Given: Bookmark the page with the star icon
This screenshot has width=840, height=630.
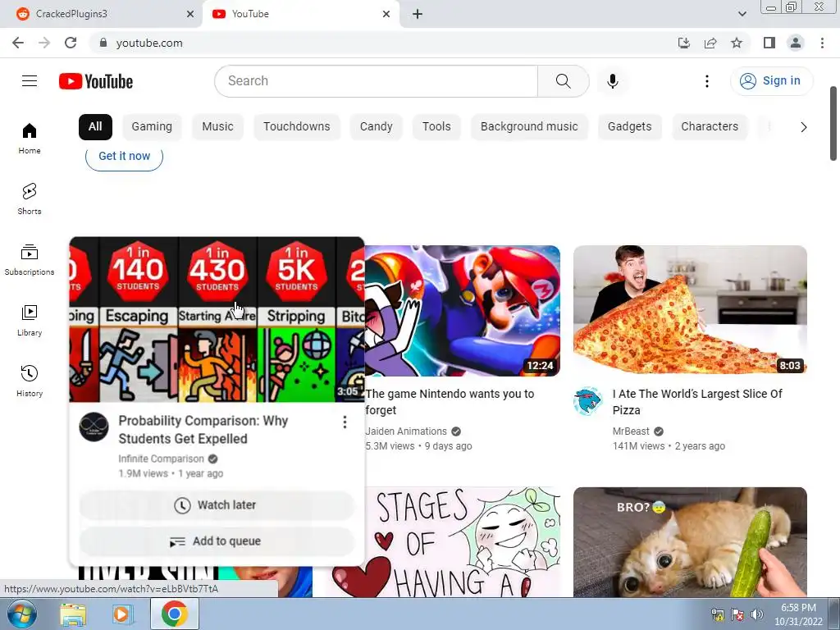Looking at the screenshot, I should pyautogui.click(x=737, y=43).
